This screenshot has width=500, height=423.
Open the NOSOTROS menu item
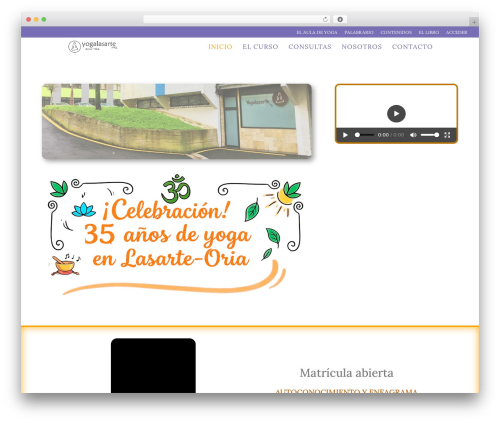[x=362, y=47]
